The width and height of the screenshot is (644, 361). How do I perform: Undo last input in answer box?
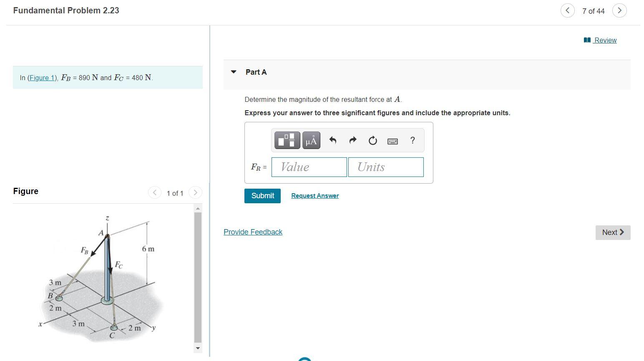pos(332,140)
